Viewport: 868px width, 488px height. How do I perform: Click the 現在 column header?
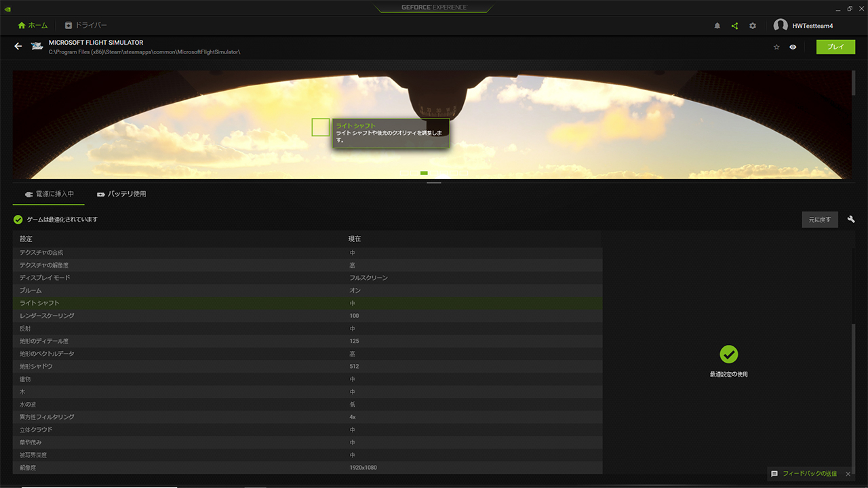point(355,239)
